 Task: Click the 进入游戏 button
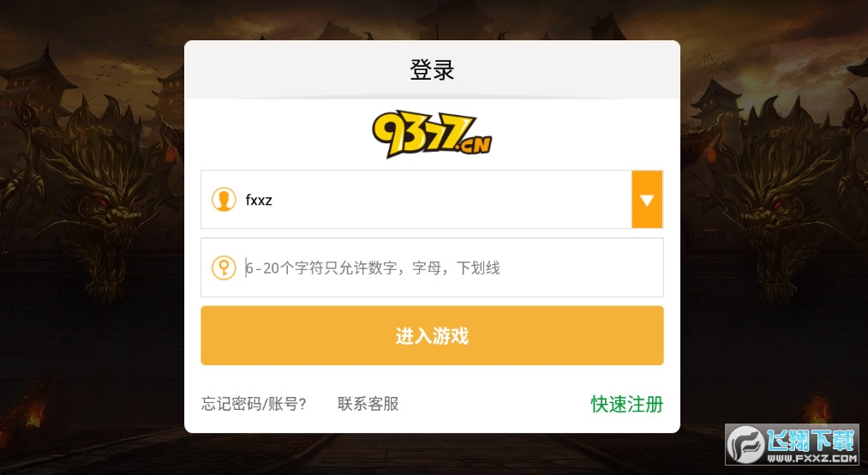[x=432, y=335]
